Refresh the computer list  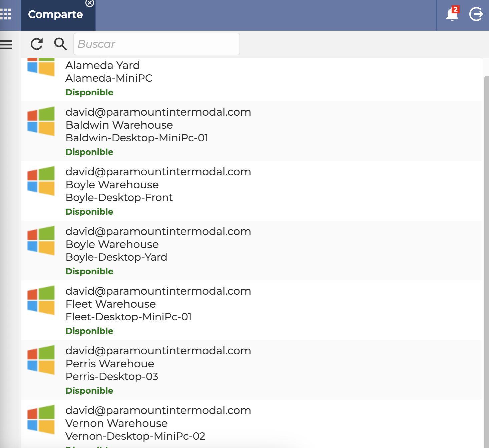[37, 44]
